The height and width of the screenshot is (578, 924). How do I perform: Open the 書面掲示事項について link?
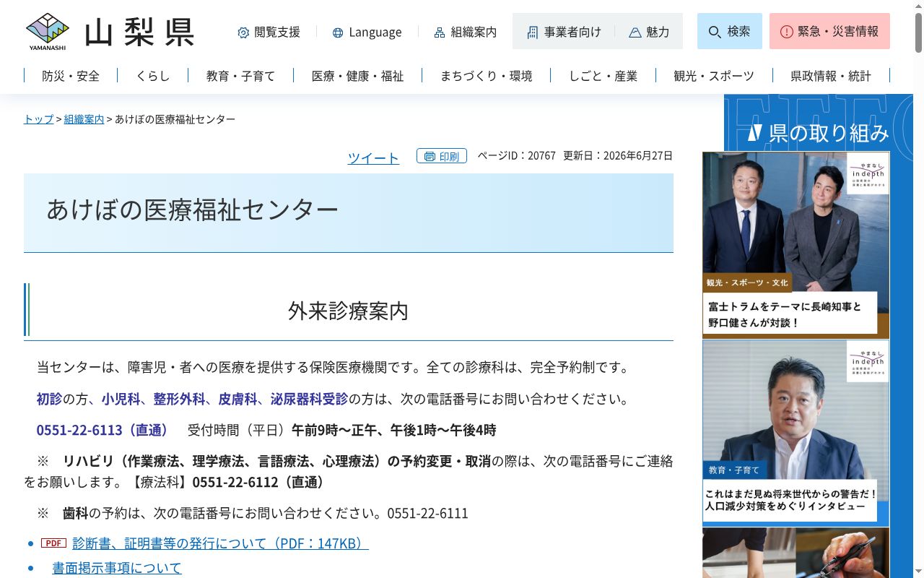pyautogui.click(x=117, y=568)
